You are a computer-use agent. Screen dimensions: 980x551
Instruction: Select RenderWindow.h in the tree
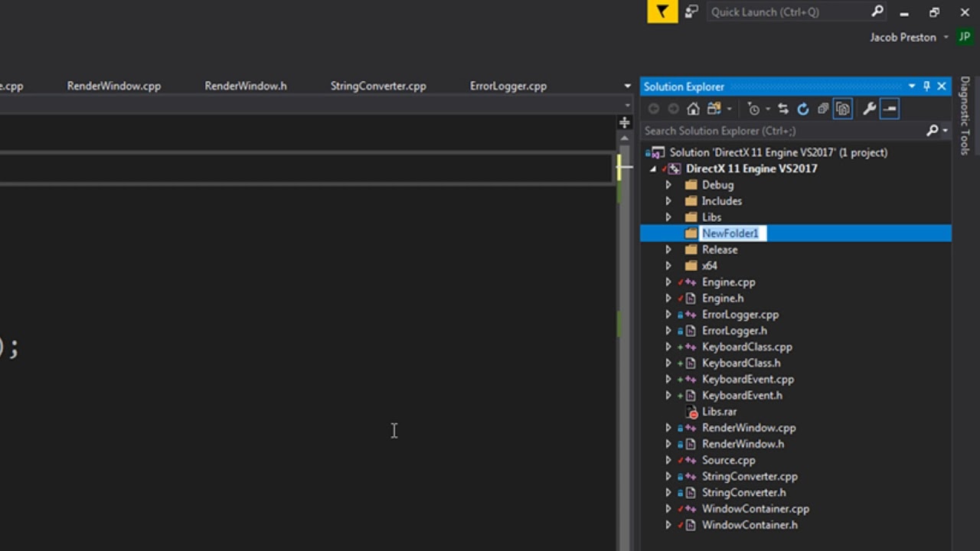(743, 444)
